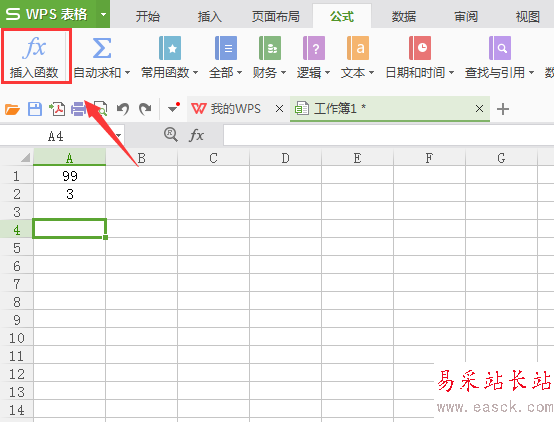Click the select-all corner triangle of the grid
554x422 pixels.
pos(25,157)
